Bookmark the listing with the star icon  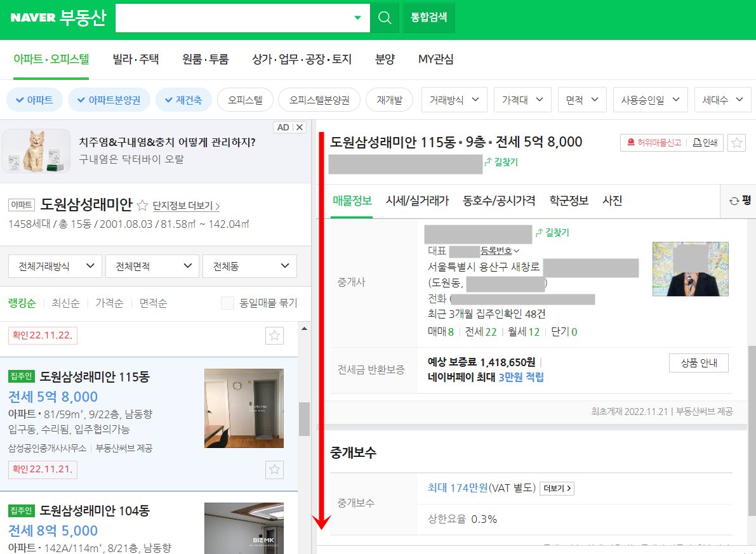[736, 143]
